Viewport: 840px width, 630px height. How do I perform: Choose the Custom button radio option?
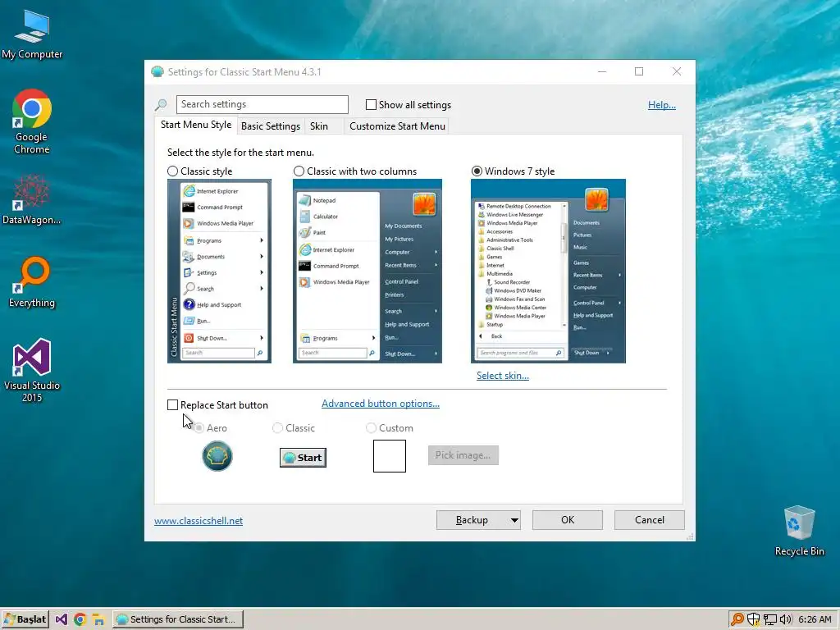point(371,428)
